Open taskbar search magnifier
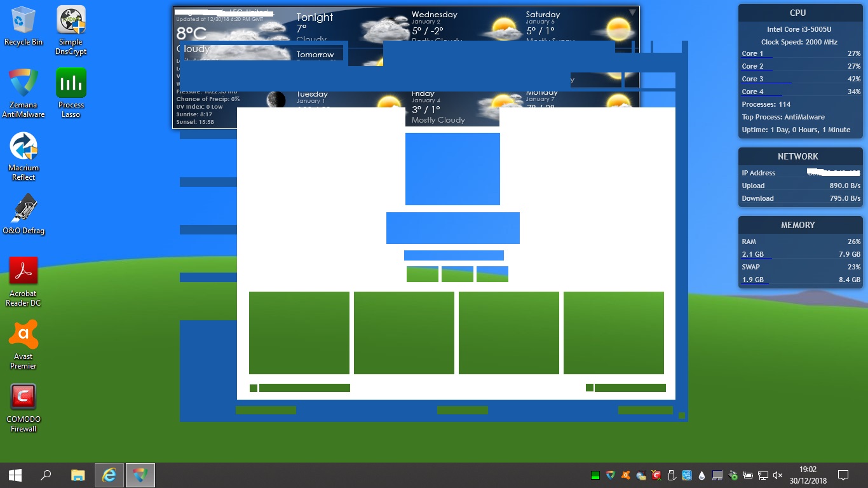This screenshot has width=868, height=488. [x=46, y=475]
